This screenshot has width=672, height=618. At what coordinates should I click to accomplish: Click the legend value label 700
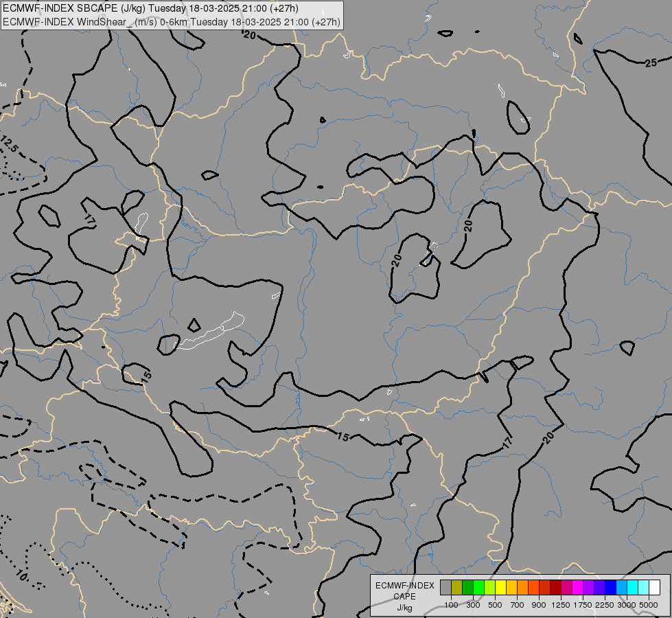tap(518, 605)
